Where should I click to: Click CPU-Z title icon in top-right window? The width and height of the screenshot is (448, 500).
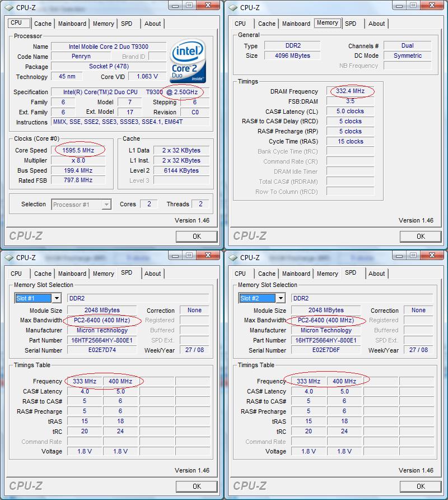coord(233,8)
